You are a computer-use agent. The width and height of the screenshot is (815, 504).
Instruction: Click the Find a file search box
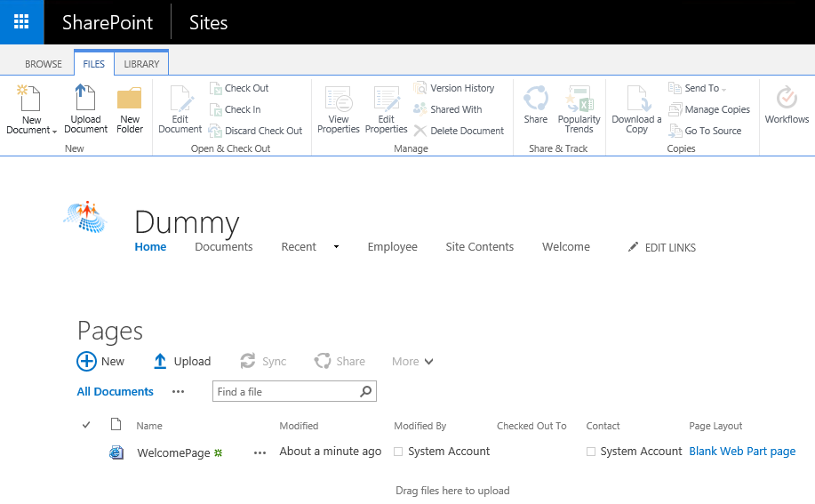coord(284,391)
